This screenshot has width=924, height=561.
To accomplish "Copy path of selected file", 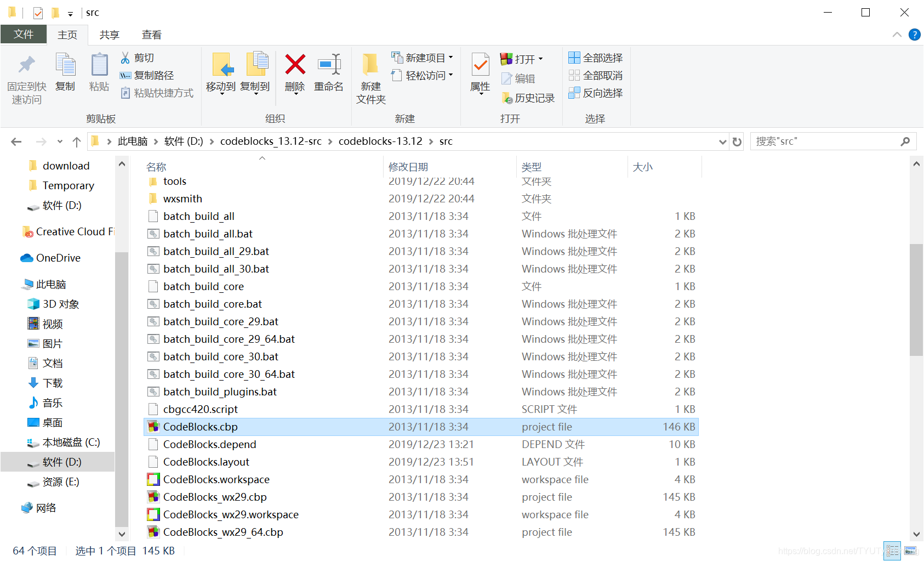I will click(x=147, y=75).
